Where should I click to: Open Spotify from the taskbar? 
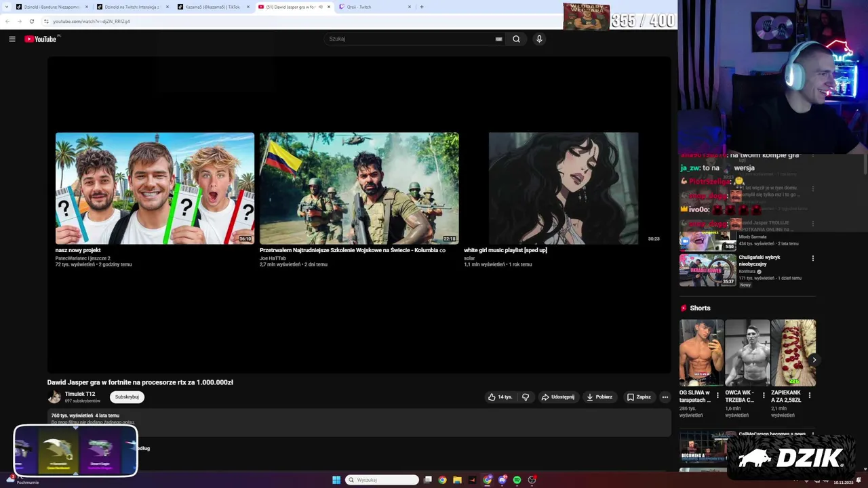pyautogui.click(x=517, y=480)
